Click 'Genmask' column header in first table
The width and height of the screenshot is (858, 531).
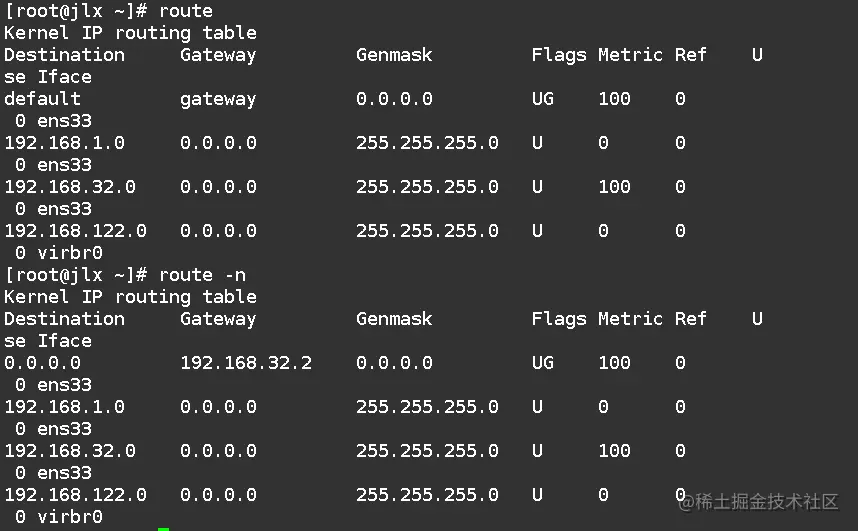tap(394, 55)
